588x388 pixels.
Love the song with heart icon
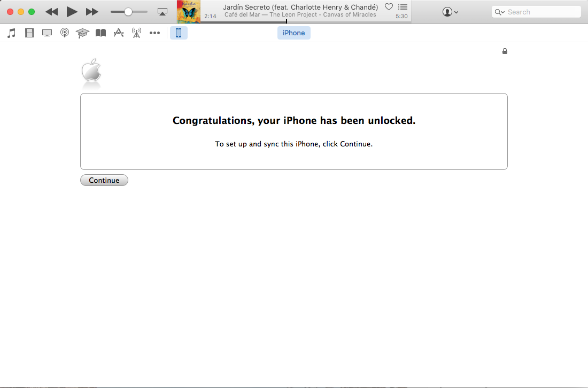pyautogui.click(x=389, y=7)
